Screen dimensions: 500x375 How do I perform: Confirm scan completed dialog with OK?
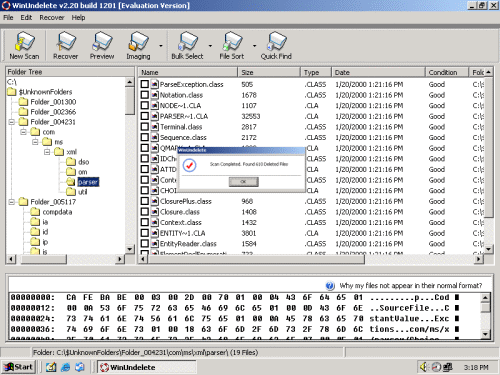click(243, 182)
